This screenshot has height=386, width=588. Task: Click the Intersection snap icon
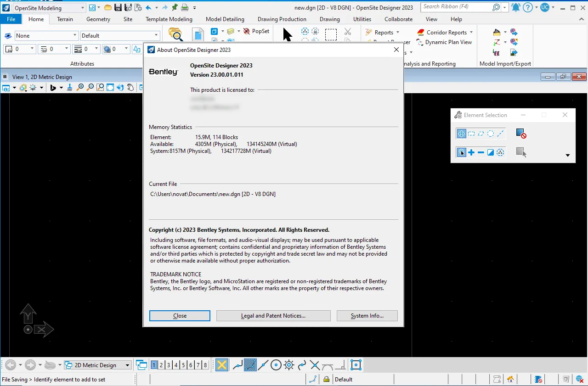point(315,365)
